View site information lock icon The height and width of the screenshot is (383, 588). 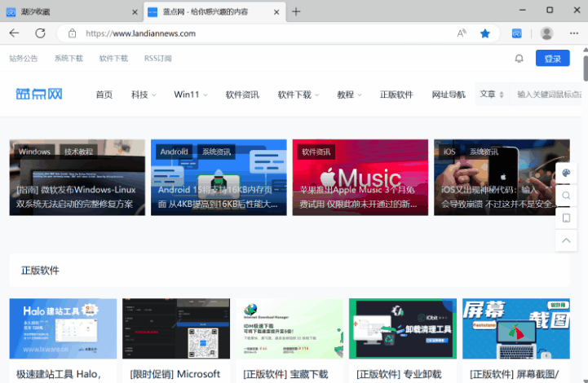click(72, 33)
